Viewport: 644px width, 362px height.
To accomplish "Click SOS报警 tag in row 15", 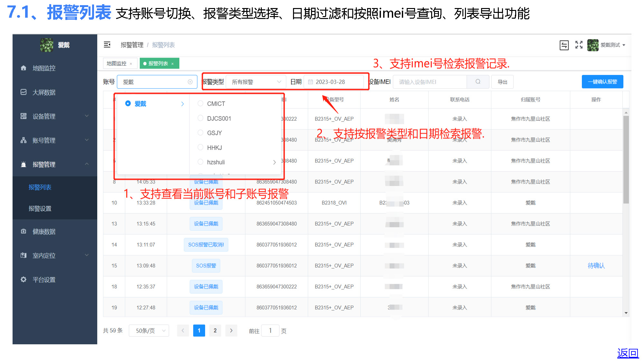I will click(206, 265).
